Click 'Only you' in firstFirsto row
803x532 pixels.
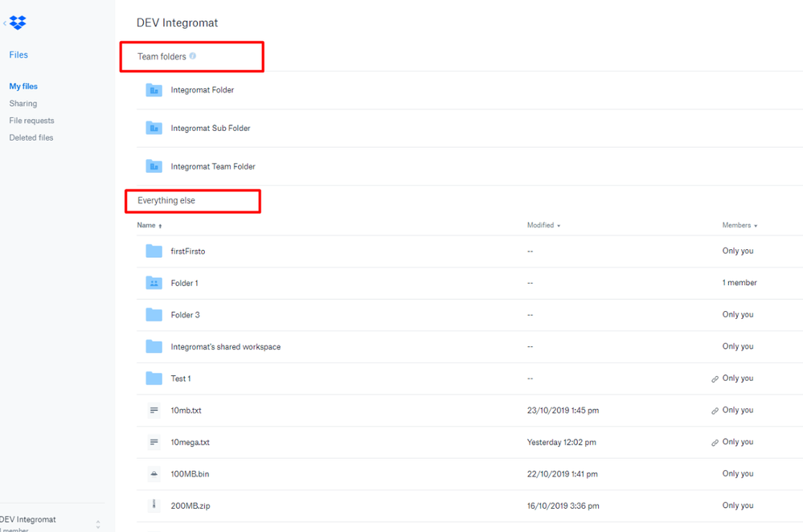(x=738, y=251)
